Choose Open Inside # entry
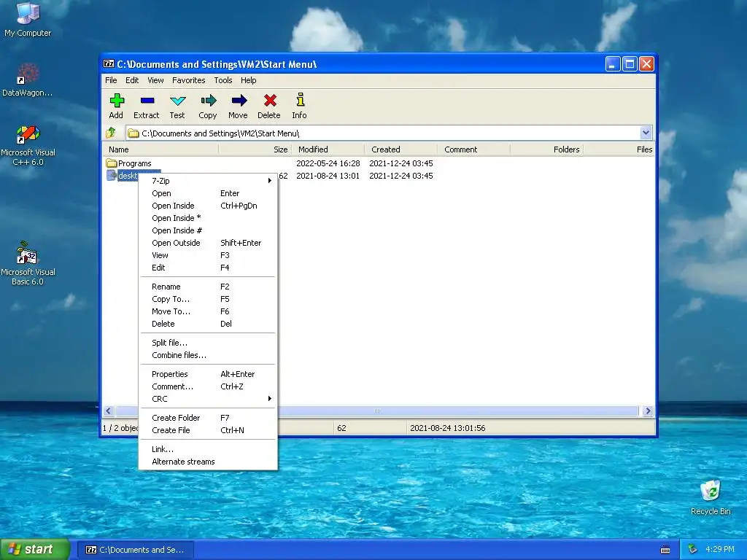 (x=208, y=230)
